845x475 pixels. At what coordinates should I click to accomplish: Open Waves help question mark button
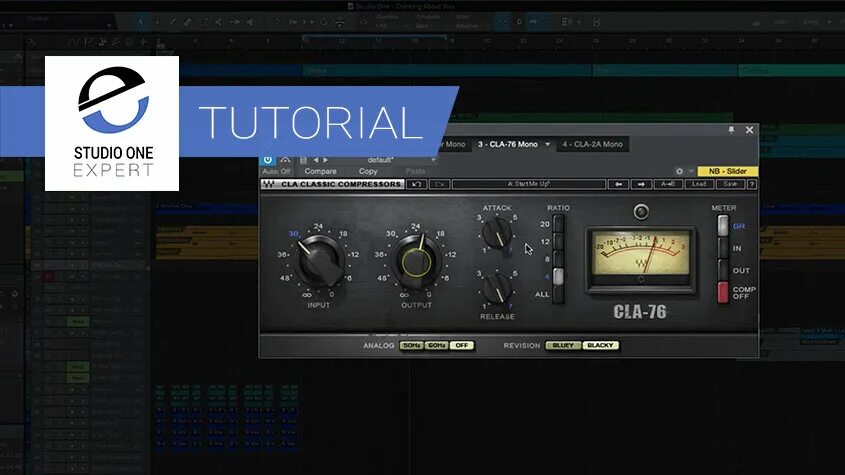(752, 184)
